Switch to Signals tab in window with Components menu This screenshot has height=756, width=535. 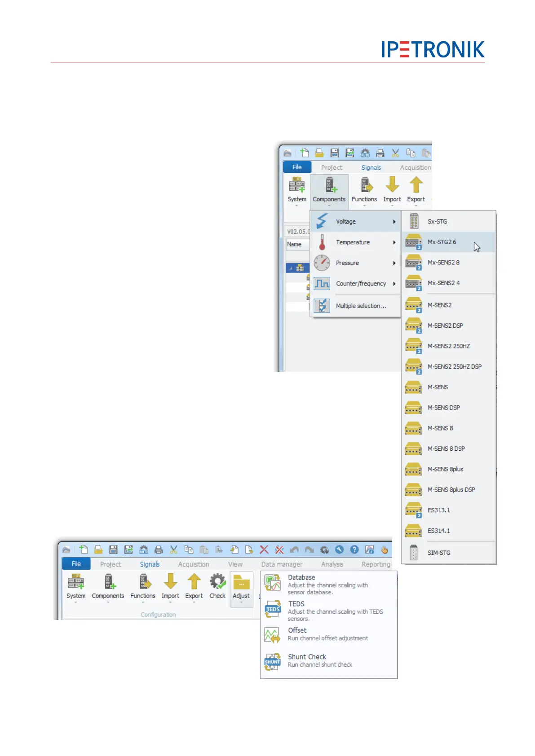click(x=371, y=167)
